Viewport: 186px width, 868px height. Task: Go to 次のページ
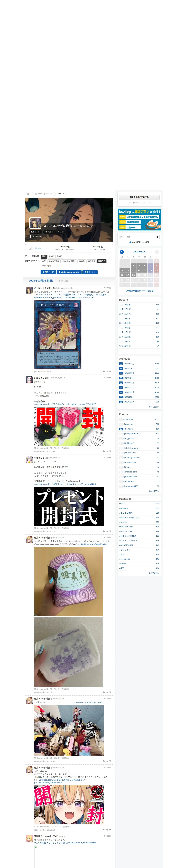pos(90,272)
